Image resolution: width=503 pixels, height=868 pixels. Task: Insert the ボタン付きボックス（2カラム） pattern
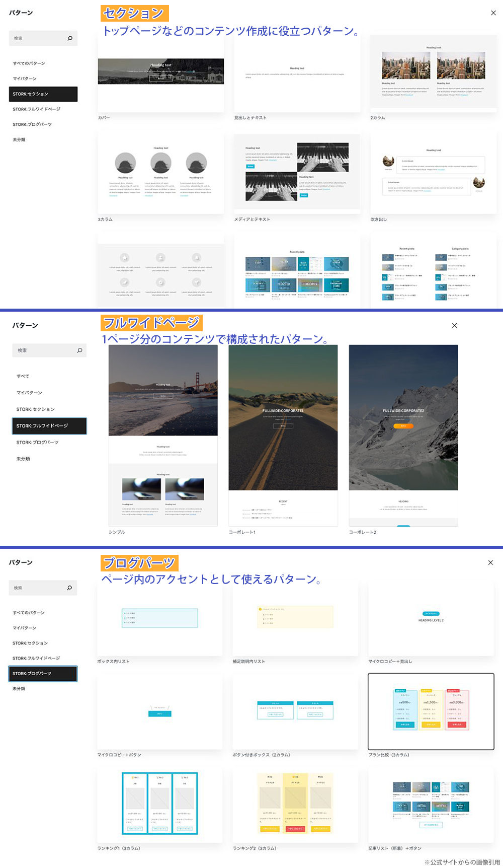(x=296, y=711)
